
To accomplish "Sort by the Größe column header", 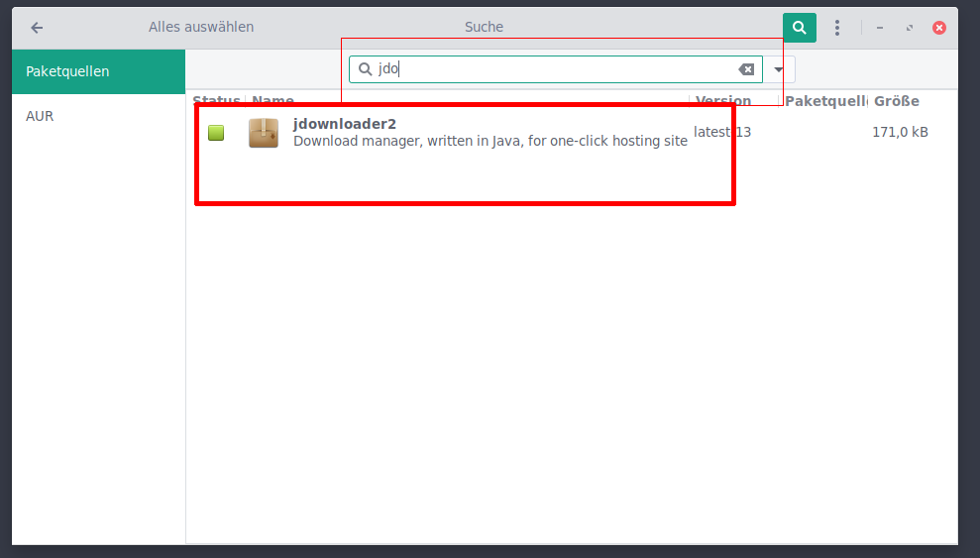I will 897,101.
